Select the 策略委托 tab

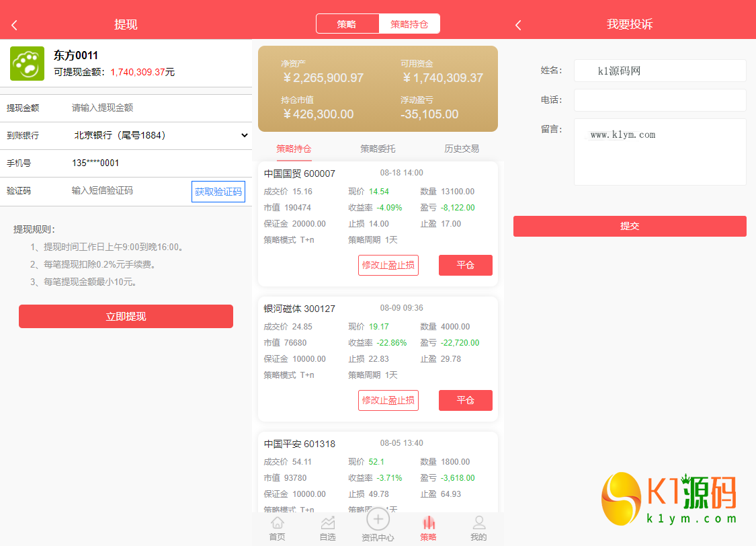tap(378, 149)
